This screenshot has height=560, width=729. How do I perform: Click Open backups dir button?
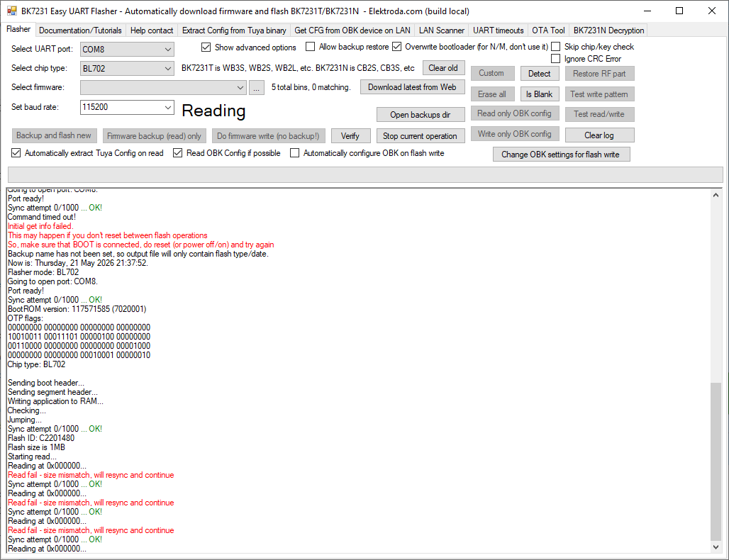(x=420, y=115)
